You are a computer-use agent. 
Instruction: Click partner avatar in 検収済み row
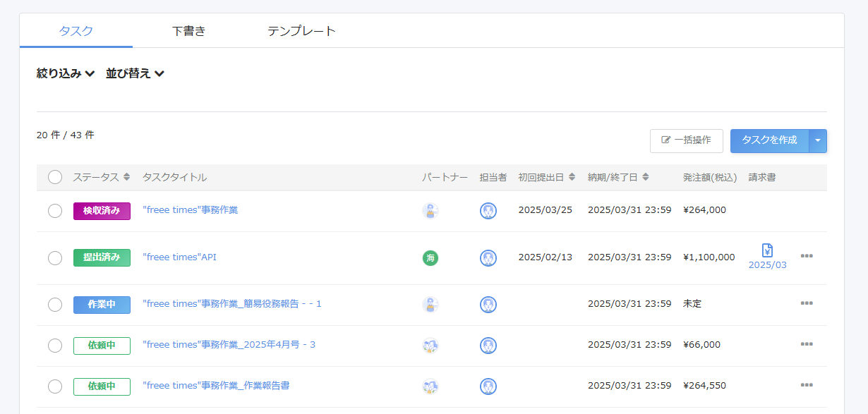[x=430, y=210]
